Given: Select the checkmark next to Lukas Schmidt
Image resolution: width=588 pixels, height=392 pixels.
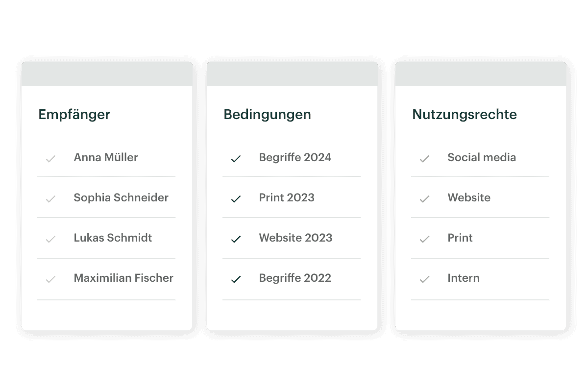Looking at the screenshot, I should click(50, 239).
